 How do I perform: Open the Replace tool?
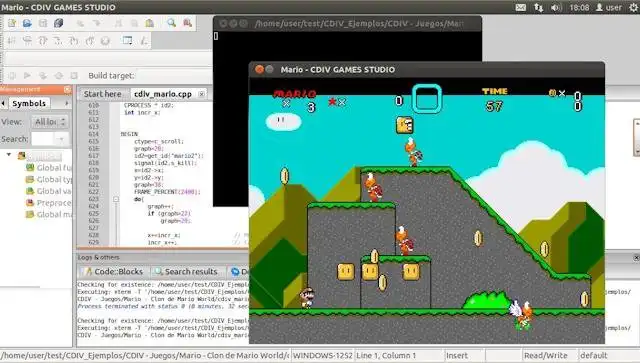click(x=187, y=23)
